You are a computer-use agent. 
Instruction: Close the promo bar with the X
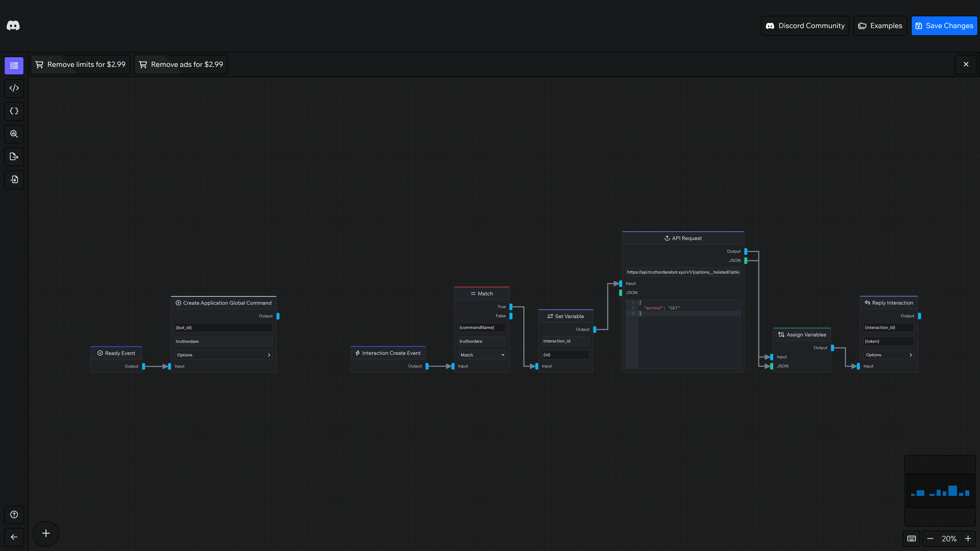(x=966, y=64)
